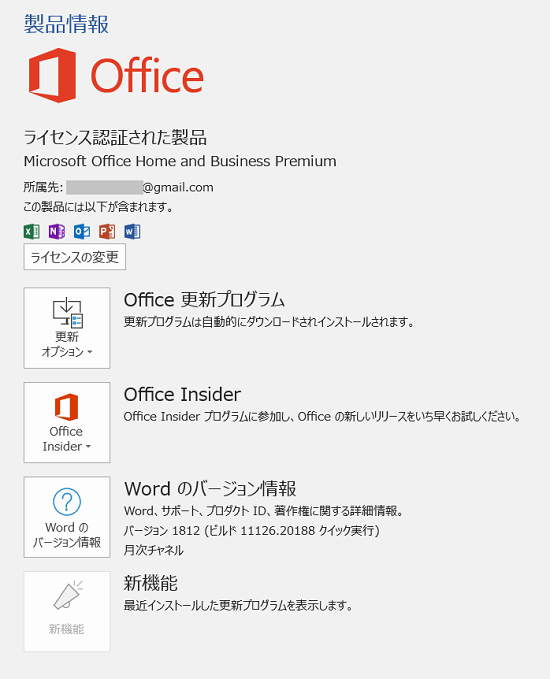Expand the 更新オプション dropdown button
The image size is (550, 679).
pos(67,328)
